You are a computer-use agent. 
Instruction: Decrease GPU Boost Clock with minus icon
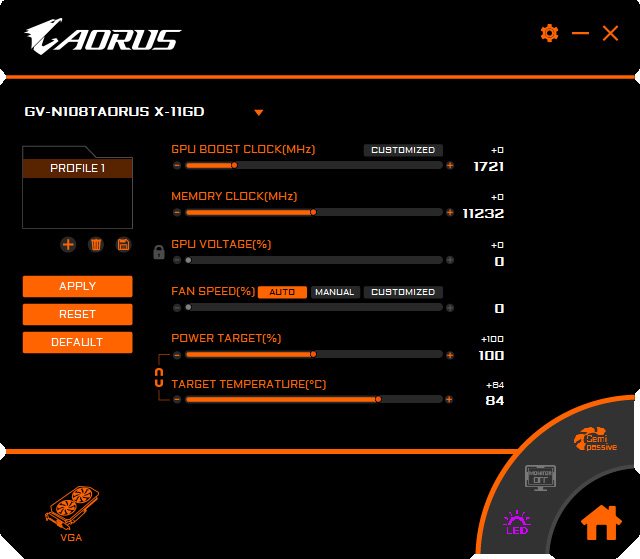click(177, 166)
